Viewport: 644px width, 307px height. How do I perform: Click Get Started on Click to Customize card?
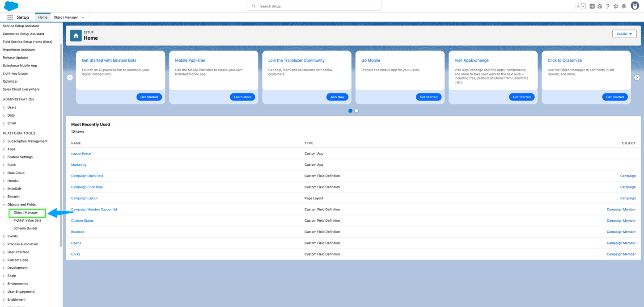[615, 97]
